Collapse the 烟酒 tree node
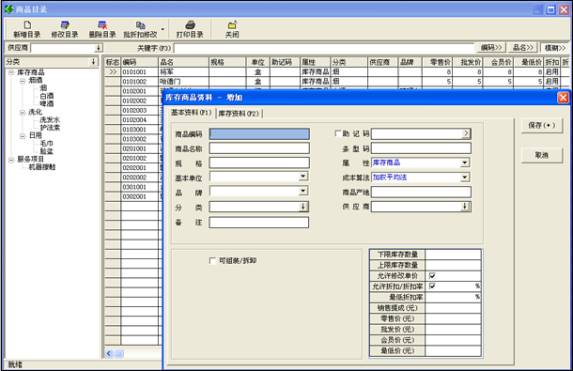This screenshot has height=371, width=573. click(23, 80)
